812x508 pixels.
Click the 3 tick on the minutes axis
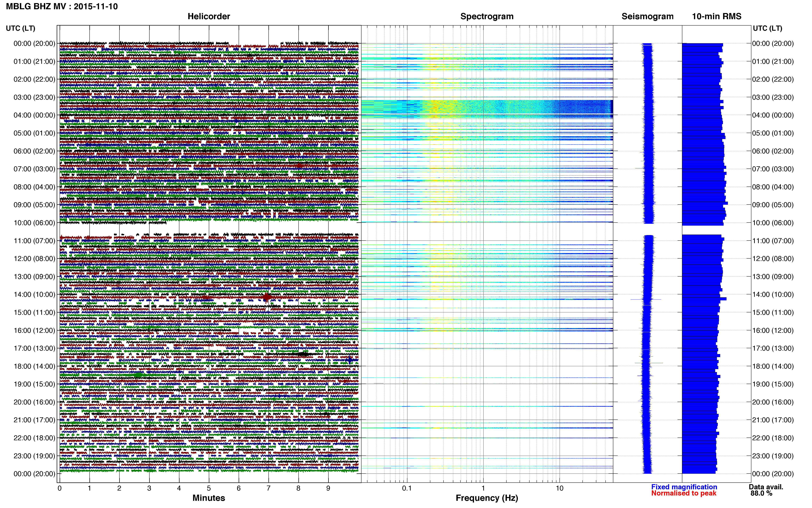[149, 488]
